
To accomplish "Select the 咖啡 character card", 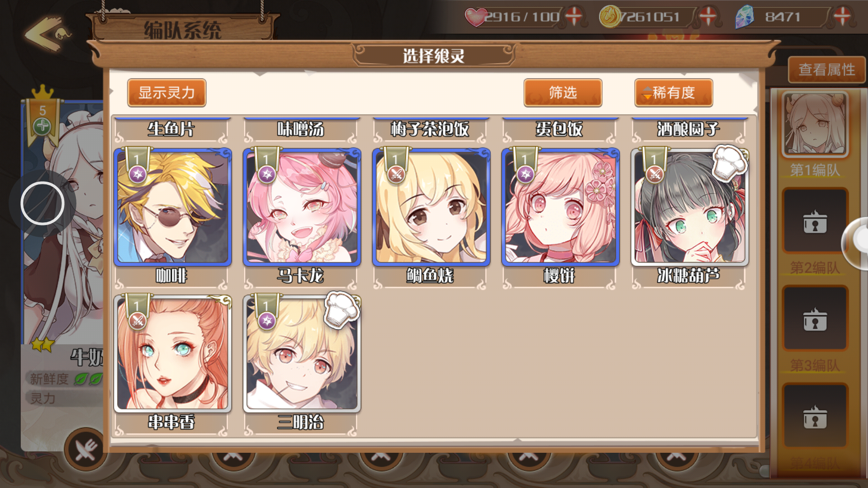I will click(172, 207).
